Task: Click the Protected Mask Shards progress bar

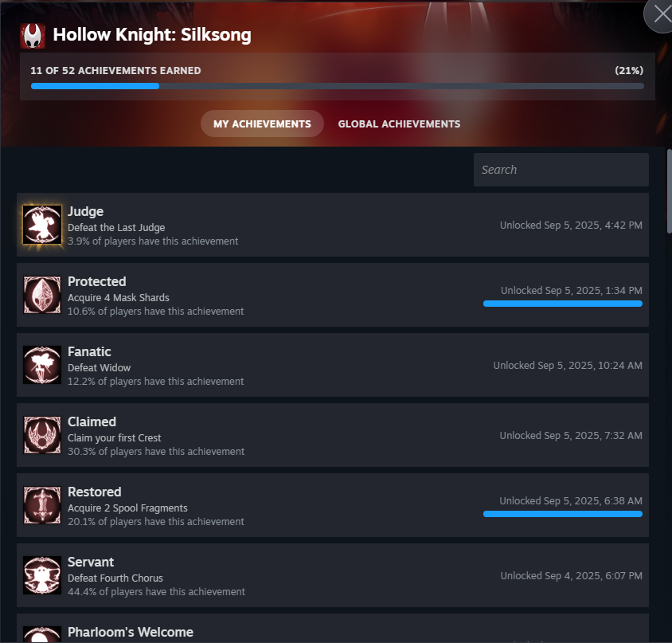Action: click(563, 304)
